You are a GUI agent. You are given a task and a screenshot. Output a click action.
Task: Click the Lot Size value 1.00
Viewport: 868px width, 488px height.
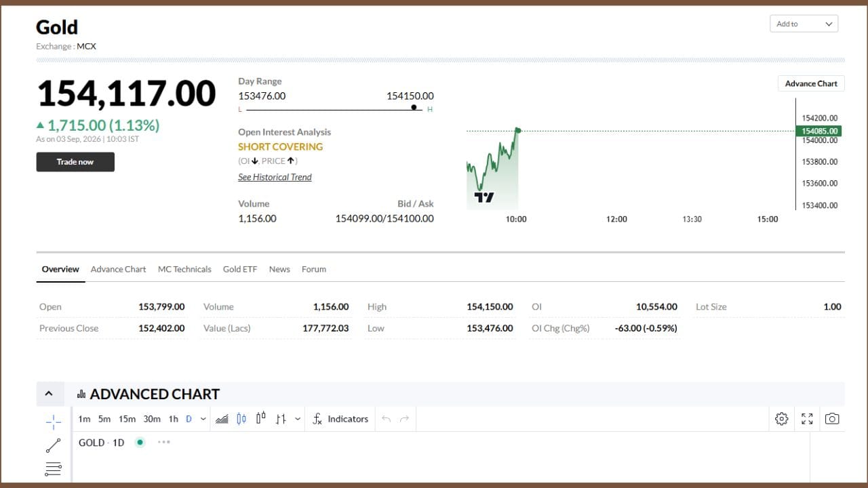pyautogui.click(x=832, y=307)
